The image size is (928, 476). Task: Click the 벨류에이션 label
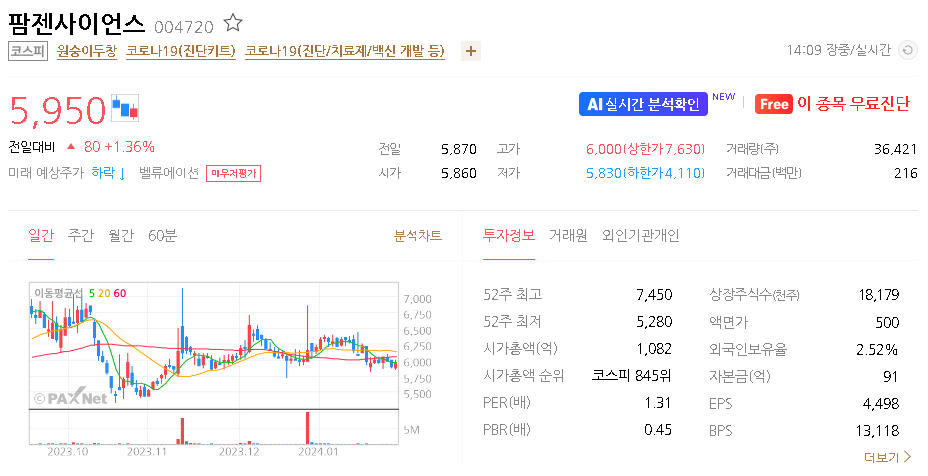(169, 173)
